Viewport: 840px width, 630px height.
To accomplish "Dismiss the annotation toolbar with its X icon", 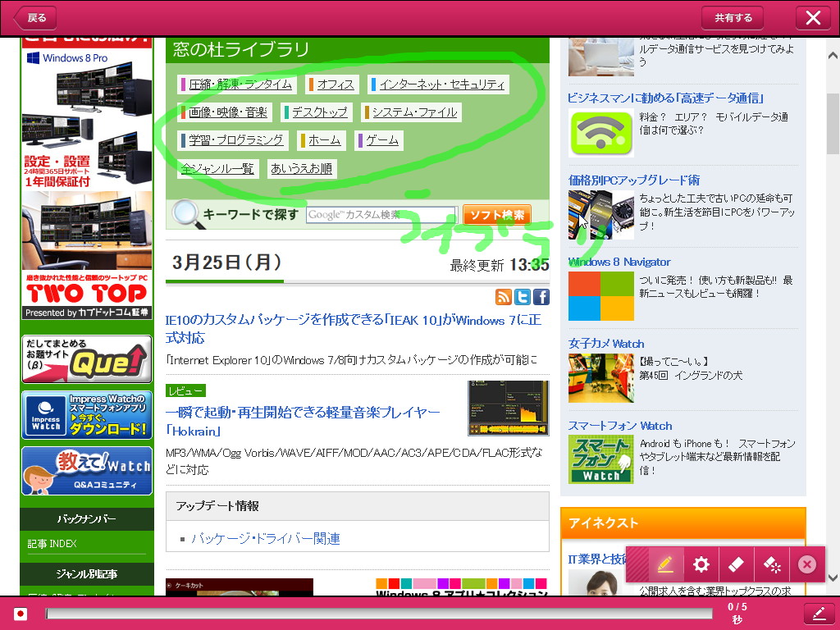I will coord(807,564).
